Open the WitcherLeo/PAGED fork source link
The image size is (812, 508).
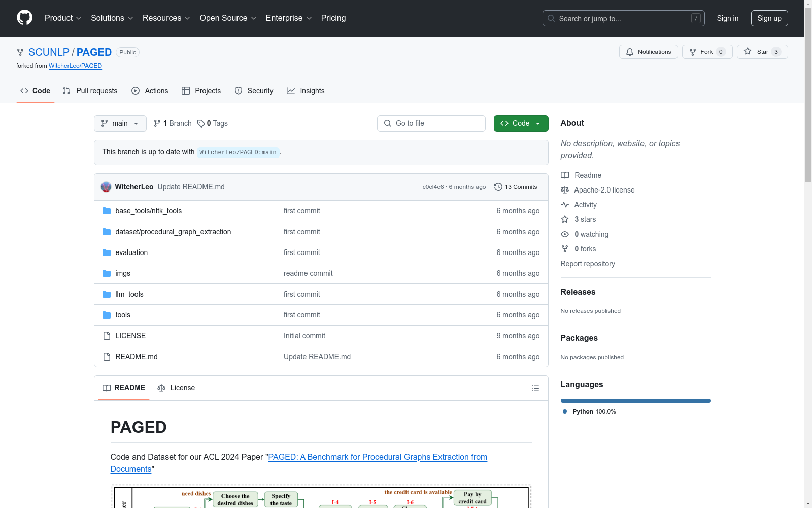(x=75, y=66)
